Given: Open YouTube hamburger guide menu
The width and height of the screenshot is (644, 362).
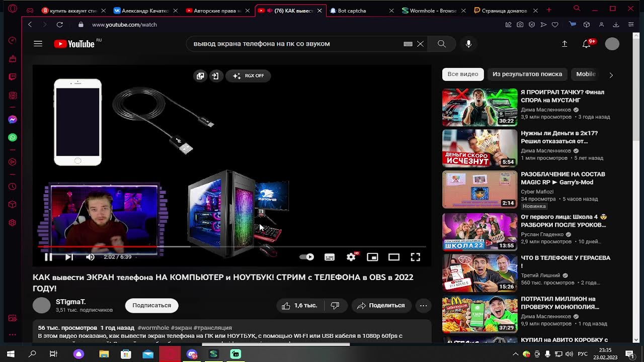Looking at the screenshot, I should coord(38,44).
